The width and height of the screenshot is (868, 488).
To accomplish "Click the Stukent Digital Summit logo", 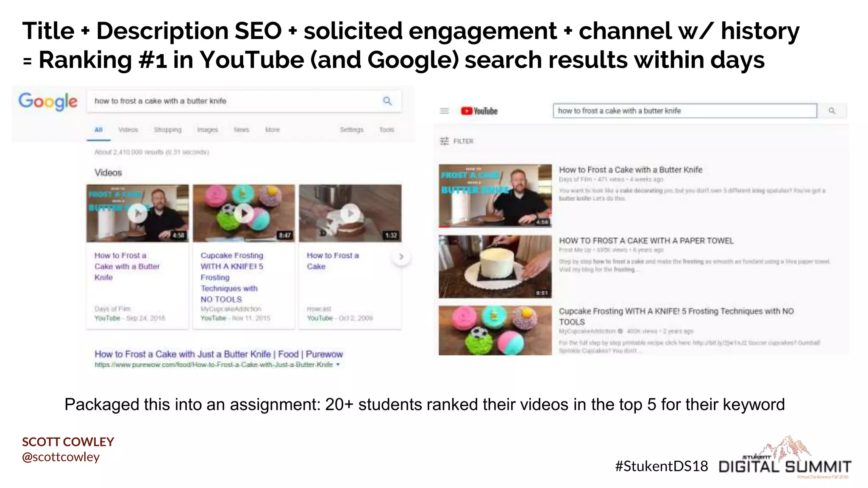I will click(785, 457).
